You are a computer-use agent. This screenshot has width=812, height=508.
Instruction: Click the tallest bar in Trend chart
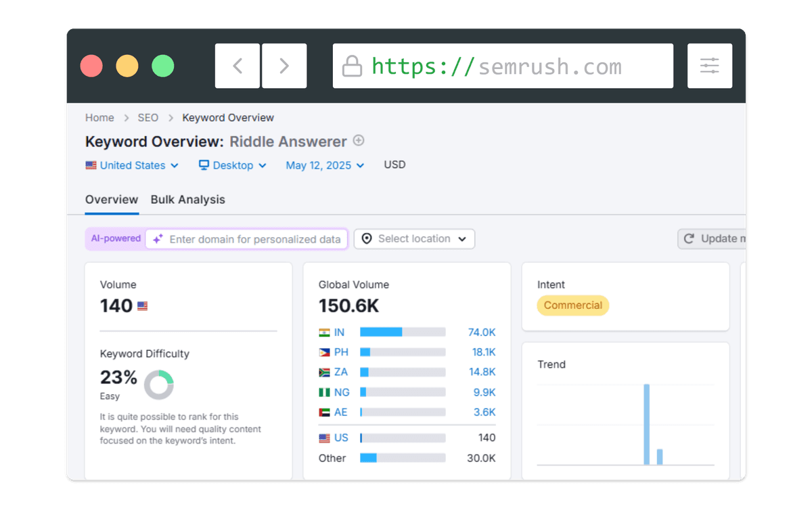[x=647, y=425]
